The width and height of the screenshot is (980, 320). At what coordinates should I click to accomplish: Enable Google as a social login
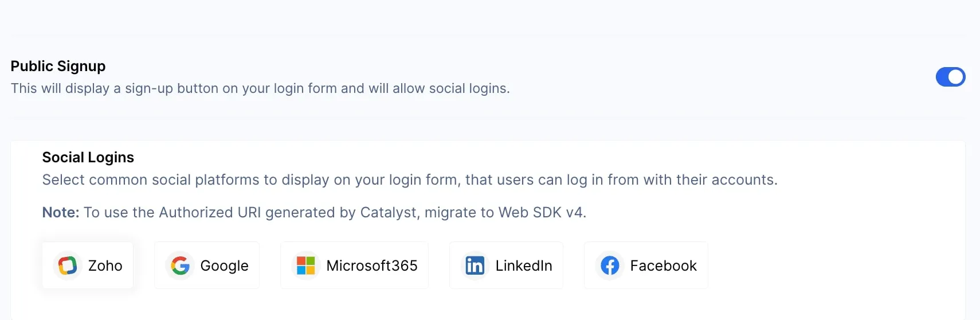click(207, 266)
